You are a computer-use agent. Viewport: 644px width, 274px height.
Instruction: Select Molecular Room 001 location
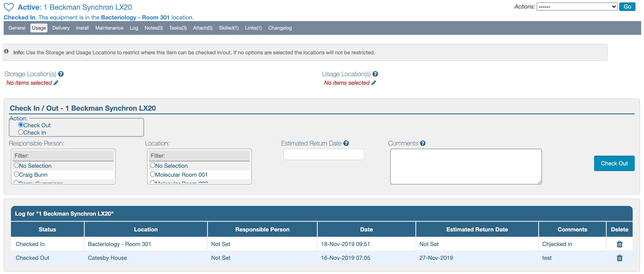point(153,174)
